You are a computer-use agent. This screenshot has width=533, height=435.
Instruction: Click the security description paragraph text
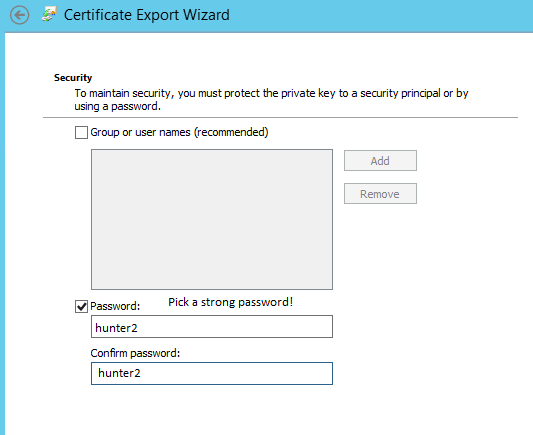click(271, 100)
